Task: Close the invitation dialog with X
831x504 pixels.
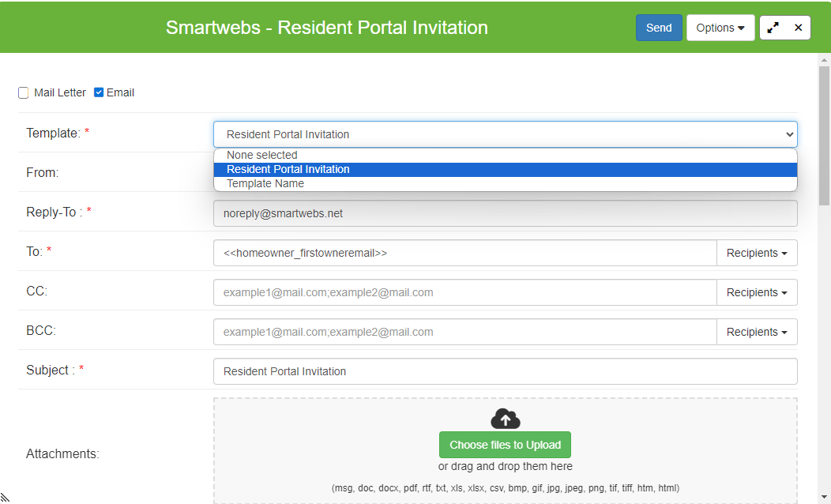Action: (798, 28)
